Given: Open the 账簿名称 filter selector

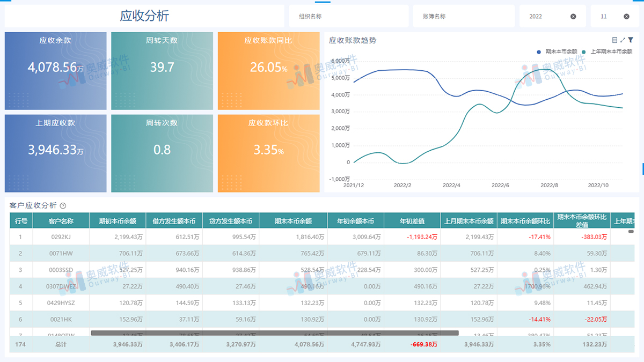Looking at the screenshot, I should [x=464, y=16].
